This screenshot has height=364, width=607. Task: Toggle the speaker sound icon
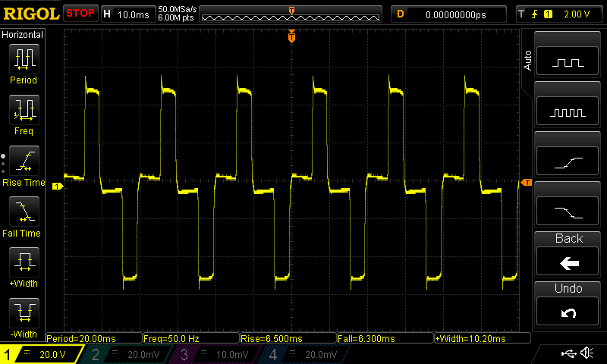coord(587,353)
